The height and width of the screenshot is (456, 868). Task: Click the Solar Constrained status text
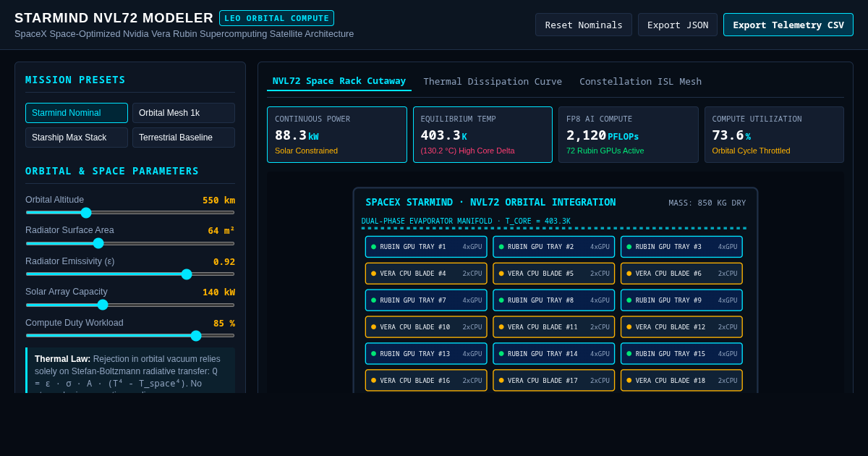point(306,151)
